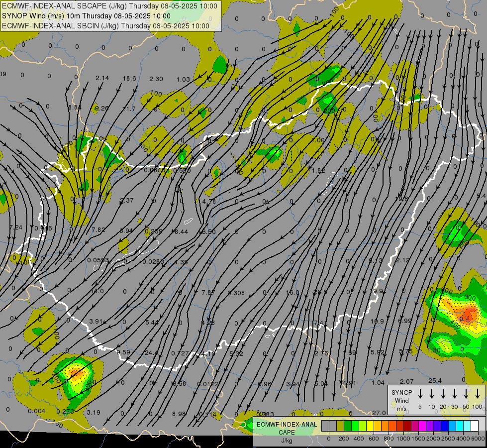Click the 1500 tick label on CAPE scale
The width and height of the screenshot is (487, 448).
click(418, 439)
